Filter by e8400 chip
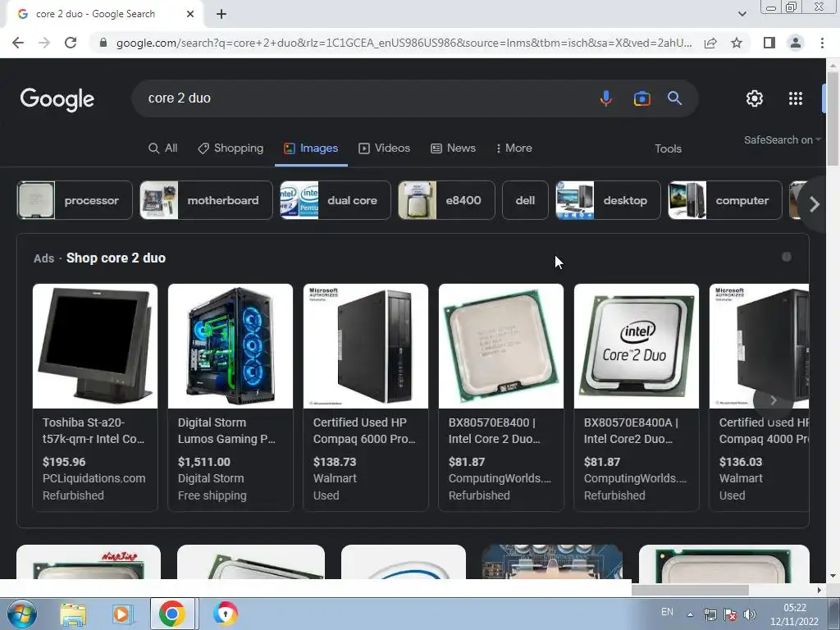This screenshot has width=840, height=630. (446, 200)
